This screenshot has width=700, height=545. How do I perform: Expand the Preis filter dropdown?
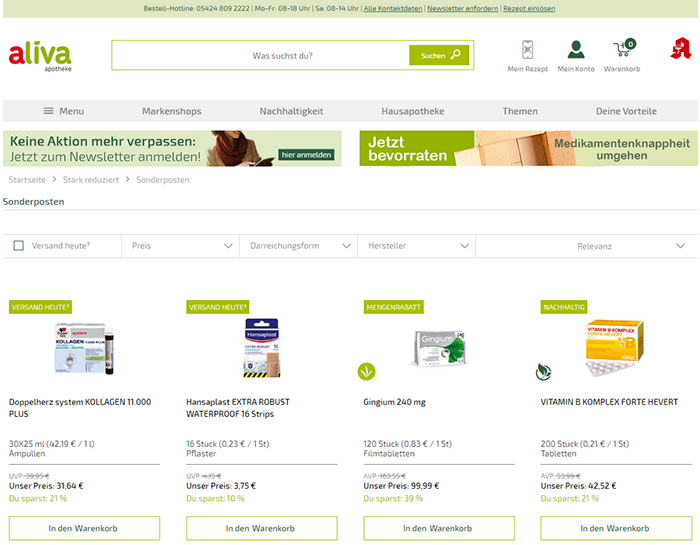pyautogui.click(x=180, y=246)
